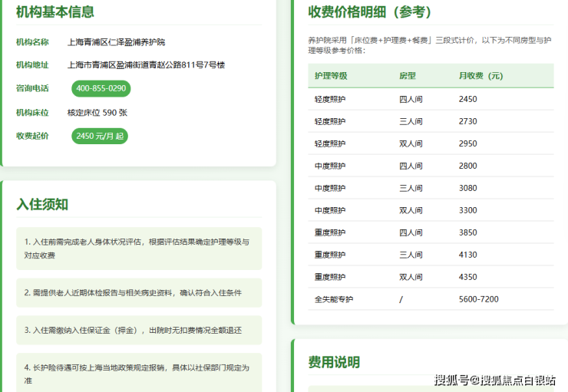The image size is (568, 392).
Task: Click 重度照护 in the 3850 row
Action: tap(330, 232)
